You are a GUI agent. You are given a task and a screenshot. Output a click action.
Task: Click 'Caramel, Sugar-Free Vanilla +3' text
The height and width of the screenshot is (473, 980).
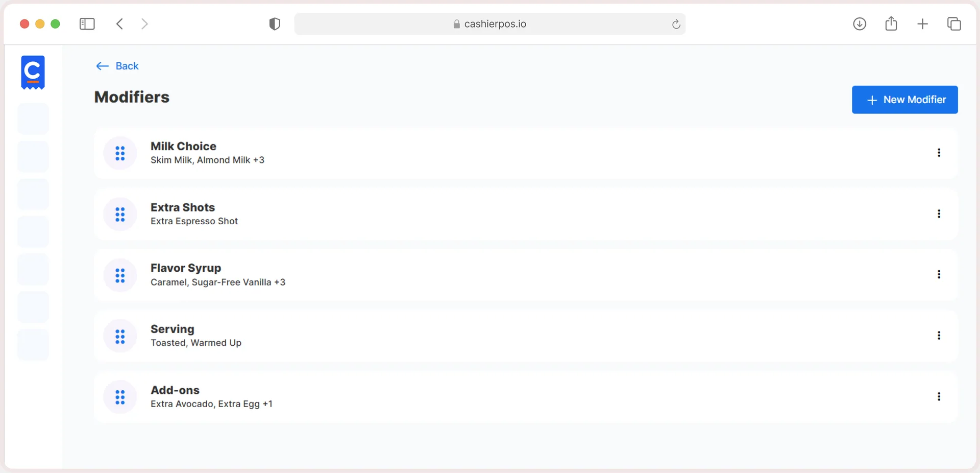pyautogui.click(x=218, y=282)
